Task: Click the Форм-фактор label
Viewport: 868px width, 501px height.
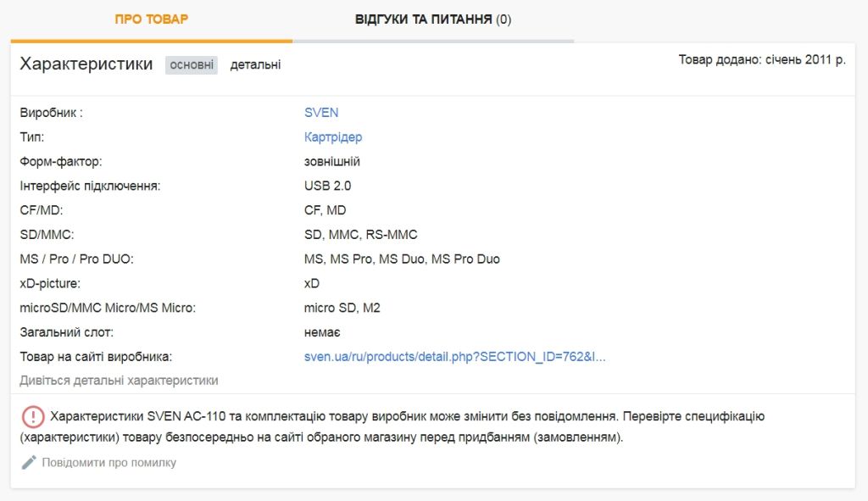Action: tap(61, 162)
